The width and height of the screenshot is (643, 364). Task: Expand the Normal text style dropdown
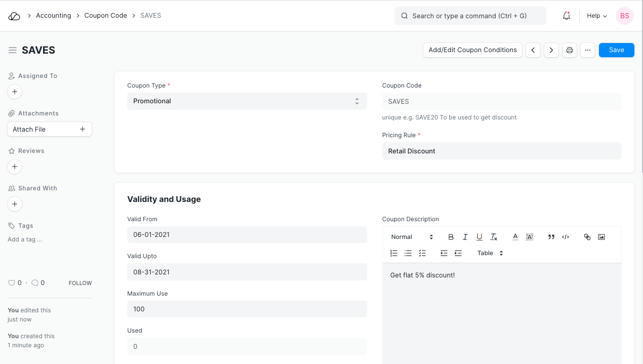[x=412, y=237]
